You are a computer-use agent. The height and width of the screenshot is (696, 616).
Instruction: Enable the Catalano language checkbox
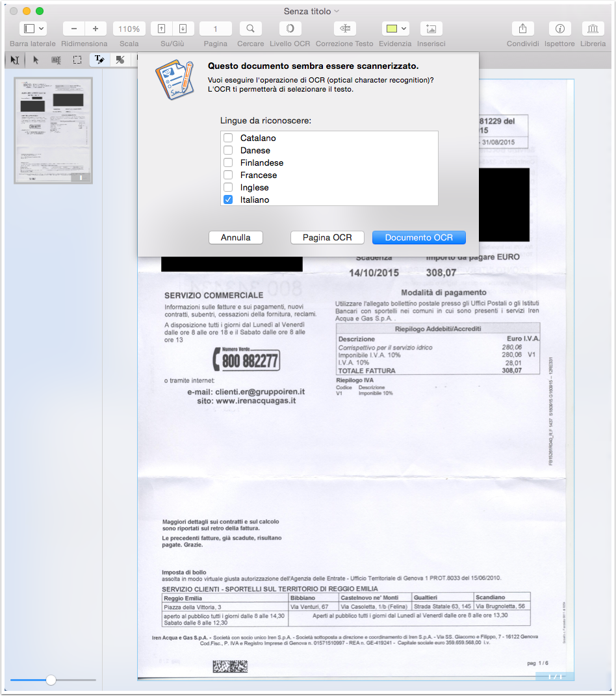(228, 138)
